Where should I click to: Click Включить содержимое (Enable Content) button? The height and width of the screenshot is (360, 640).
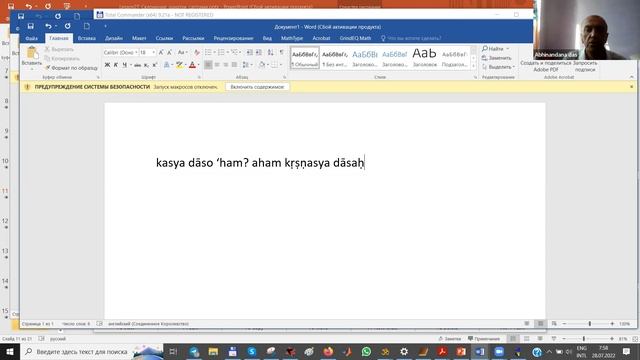tap(257, 87)
